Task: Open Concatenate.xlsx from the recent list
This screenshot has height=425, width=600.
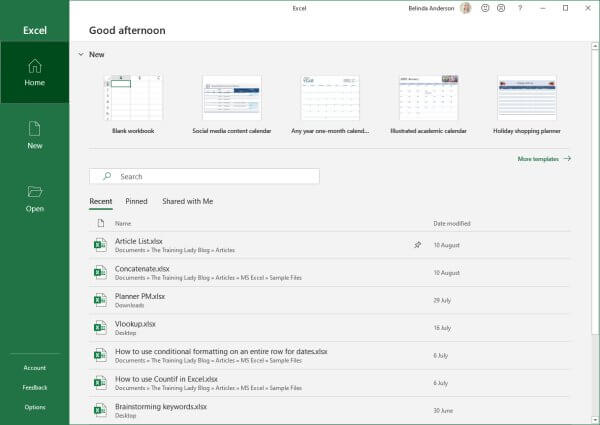Action: click(329, 273)
